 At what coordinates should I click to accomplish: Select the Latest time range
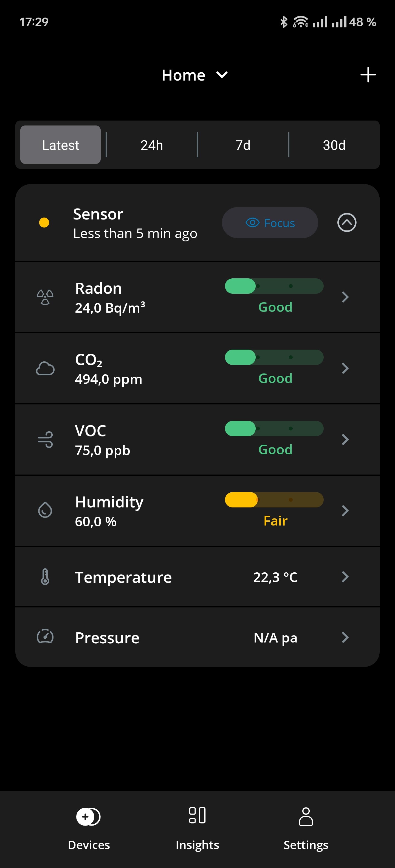click(60, 145)
